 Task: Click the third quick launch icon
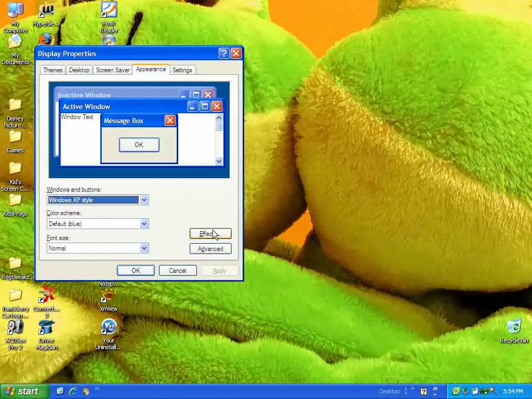[x=86, y=391]
